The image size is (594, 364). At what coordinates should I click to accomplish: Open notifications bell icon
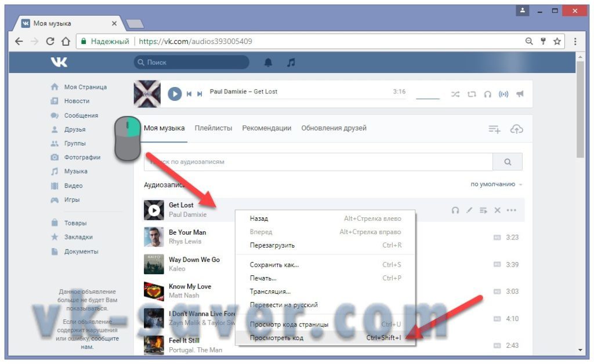click(268, 63)
